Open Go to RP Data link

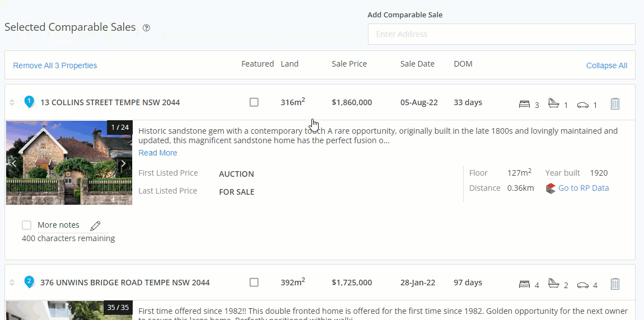click(x=583, y=188)
